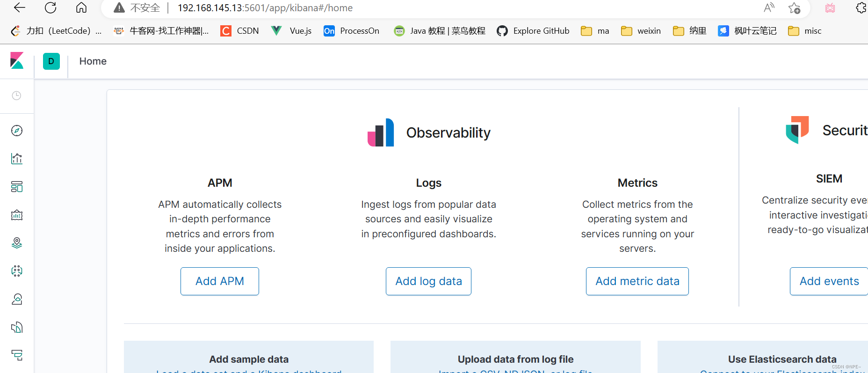Open ProcessOn bookmark
Image resolution: width=868 pixels, height=373 pixels.
click(352, 31)
